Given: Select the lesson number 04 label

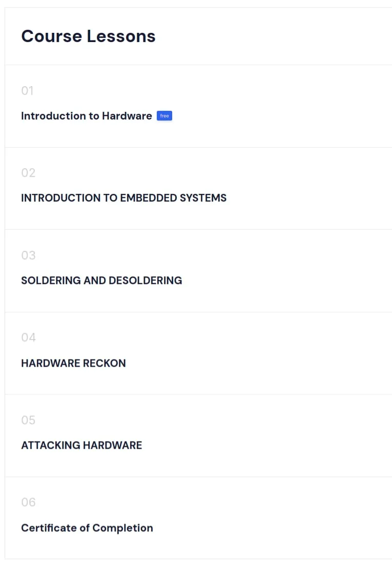Looking at the screenshot, I should tap(28, 337).
